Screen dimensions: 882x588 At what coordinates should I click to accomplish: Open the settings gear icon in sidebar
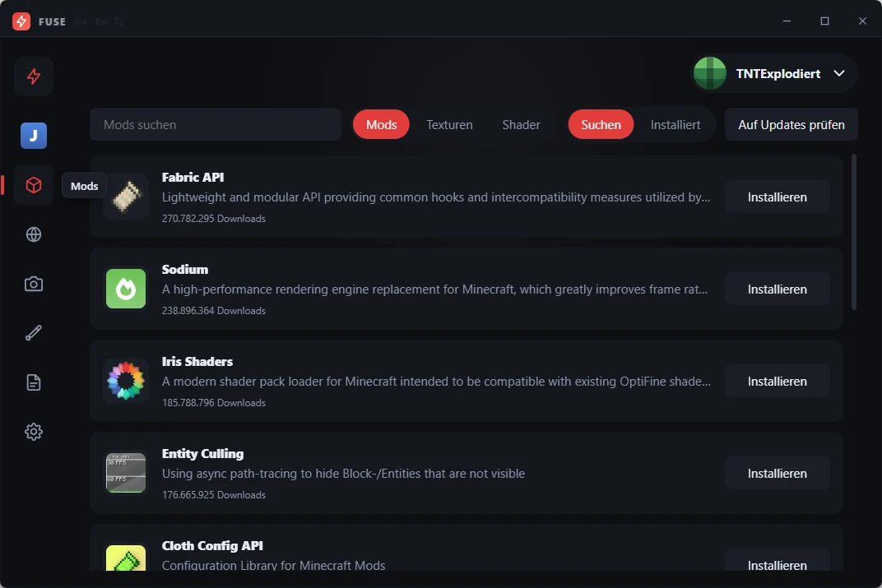coord(34,432)
